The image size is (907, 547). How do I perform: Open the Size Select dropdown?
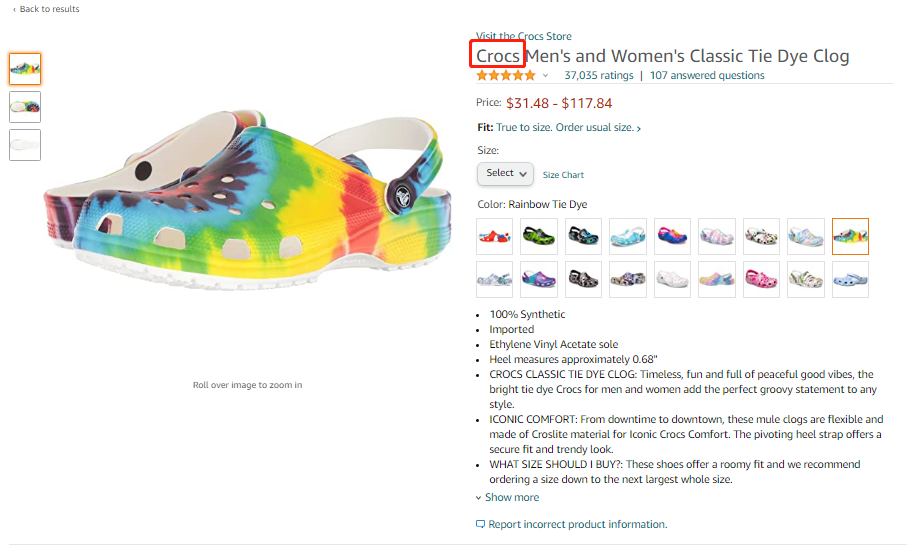[x=505, y=173]
